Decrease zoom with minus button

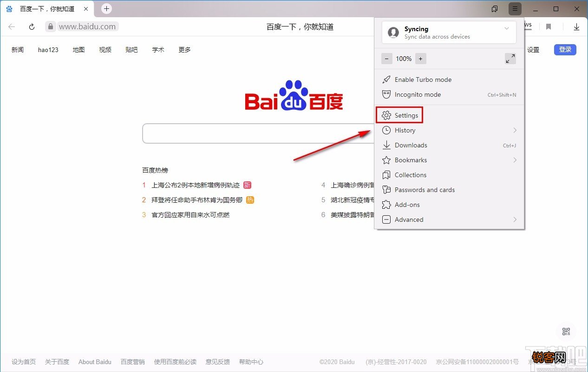click(x=387, y=59)
